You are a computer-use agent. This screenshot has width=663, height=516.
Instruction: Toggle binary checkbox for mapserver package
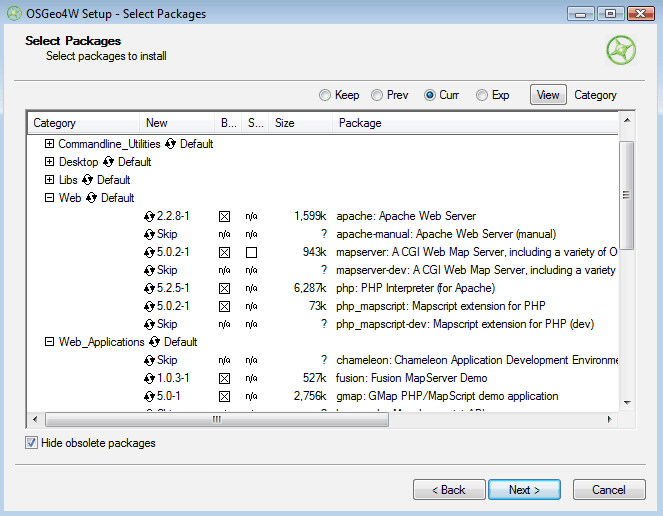[225, 253]
